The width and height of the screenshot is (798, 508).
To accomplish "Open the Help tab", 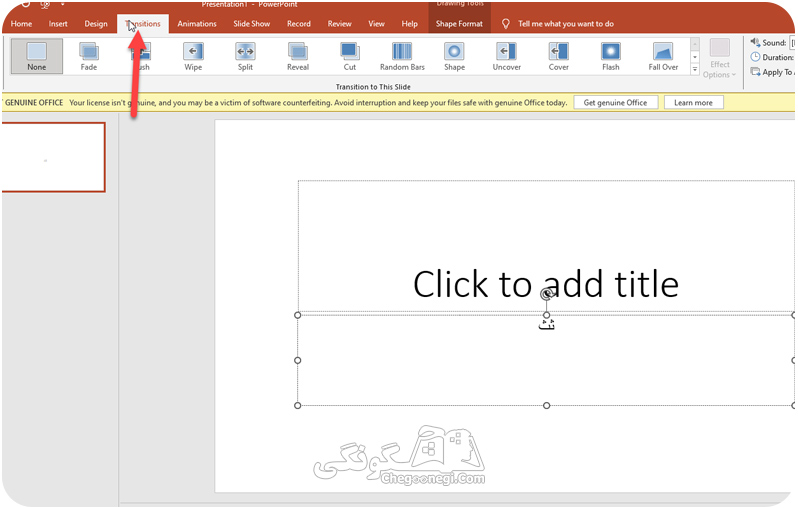I will click(x=409, y=23).
